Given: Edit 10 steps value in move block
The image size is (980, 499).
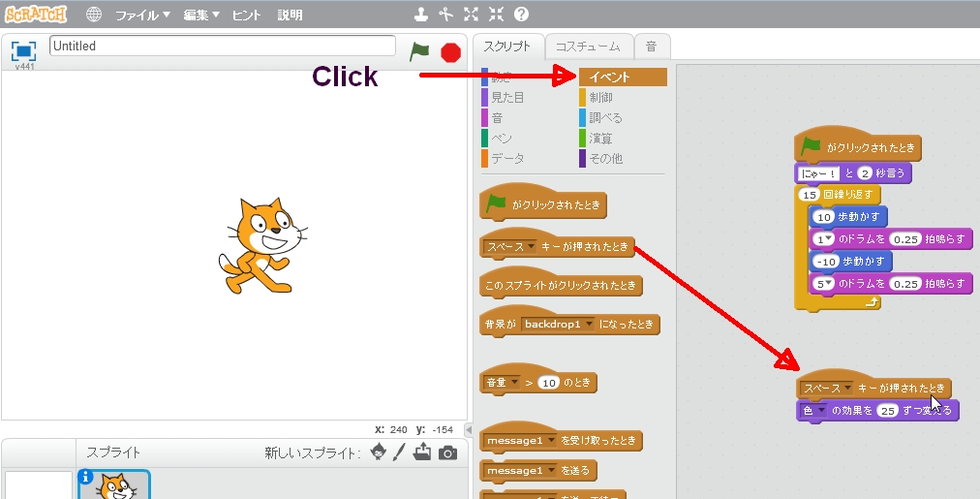Looking at the screenshot, I should point(824,217).
